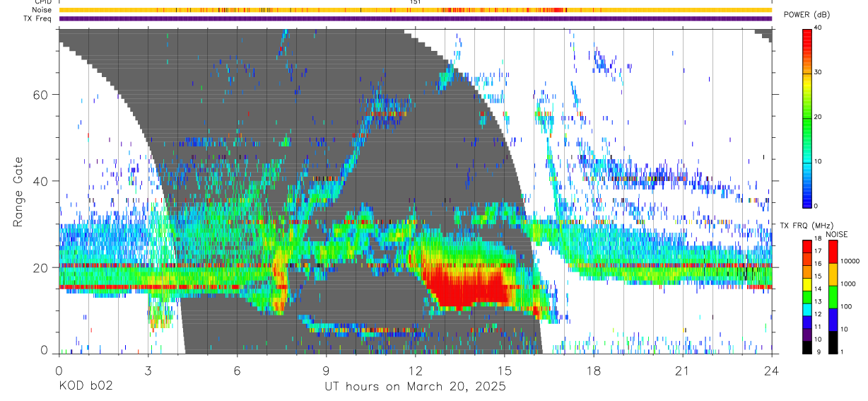Click the TX Freq strip row label
Screen dimensions: 868x401
tap(37, 18)
